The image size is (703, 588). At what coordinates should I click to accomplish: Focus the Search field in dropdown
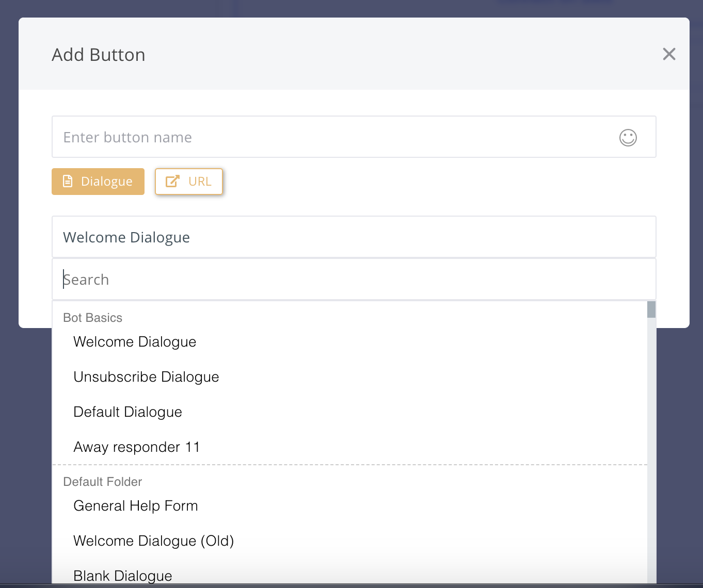pos(354,279)
